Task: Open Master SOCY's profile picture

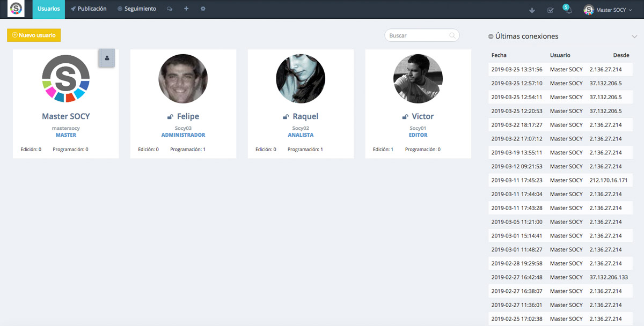Action: coord(65,79)
